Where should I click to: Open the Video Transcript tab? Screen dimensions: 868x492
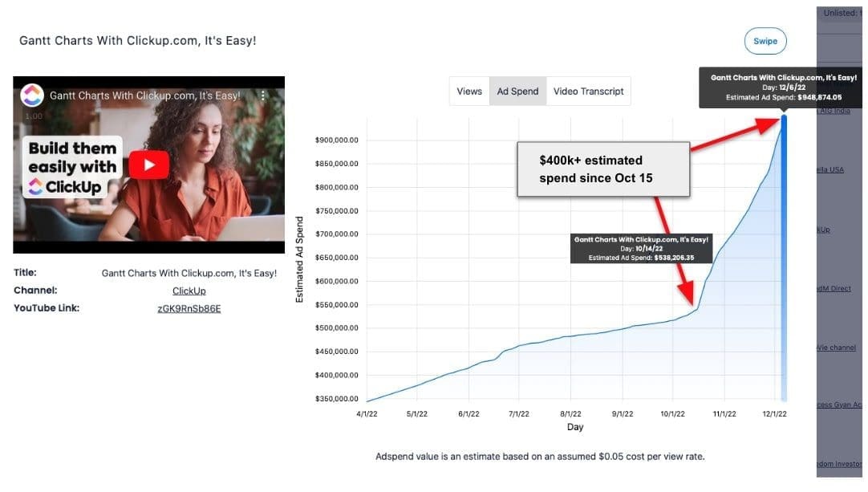pos(588,91)
